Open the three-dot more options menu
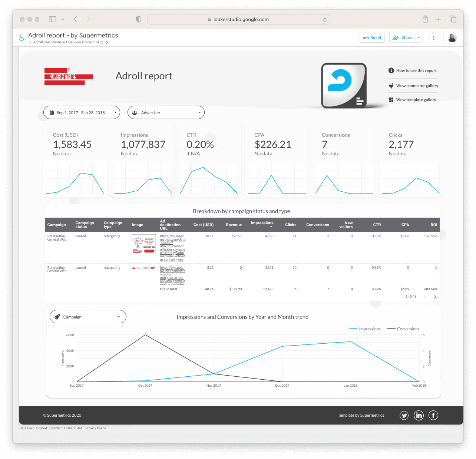This screenshot has height=459, width=476. coord(434,37)
